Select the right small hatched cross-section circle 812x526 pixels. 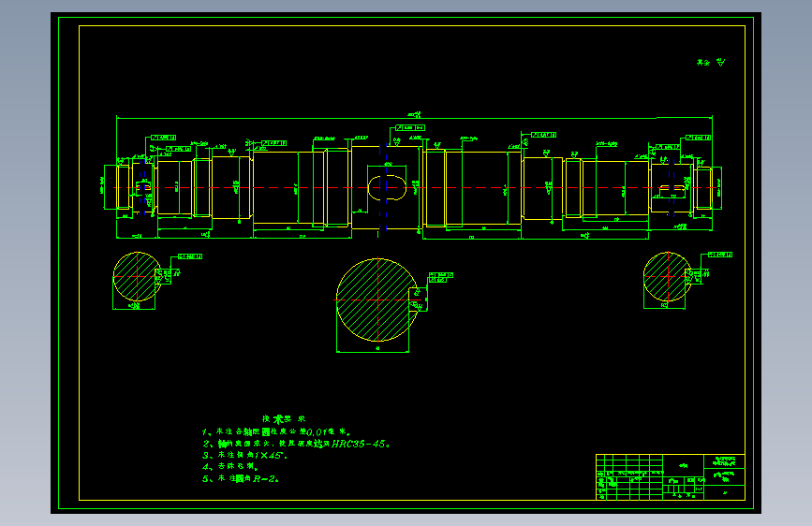click(668, 276)
